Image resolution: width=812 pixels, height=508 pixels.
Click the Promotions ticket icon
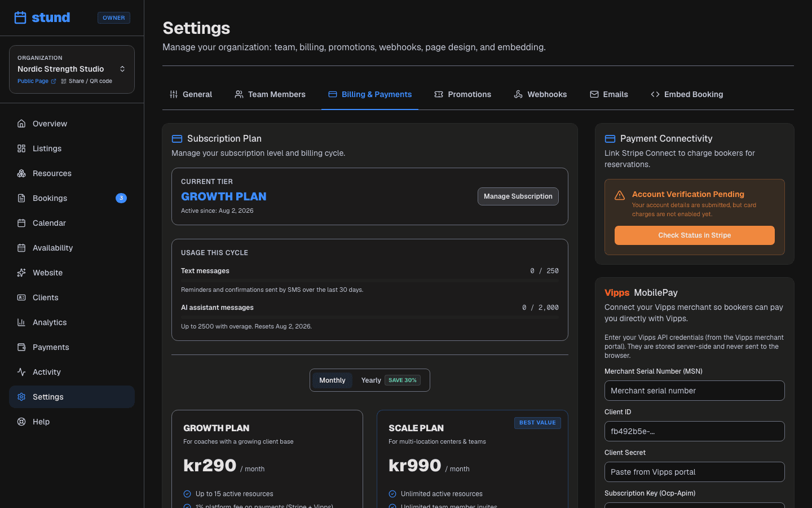point(439,94)
